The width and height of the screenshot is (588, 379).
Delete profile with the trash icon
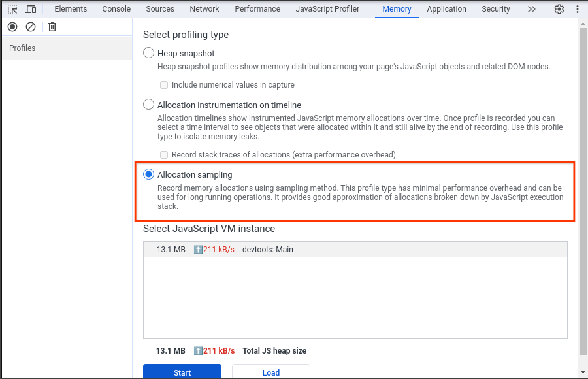click(52, 26)
